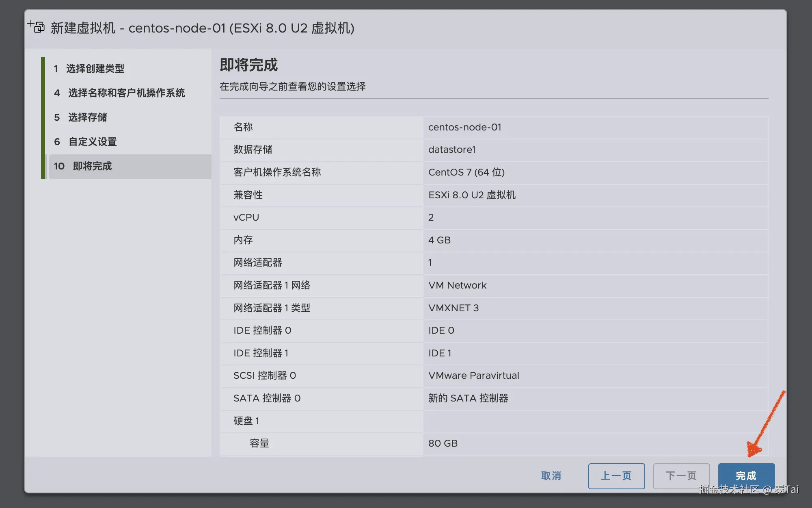
Task: Click the CentOS 7 (64 位) entry
Action: (466, 172)
